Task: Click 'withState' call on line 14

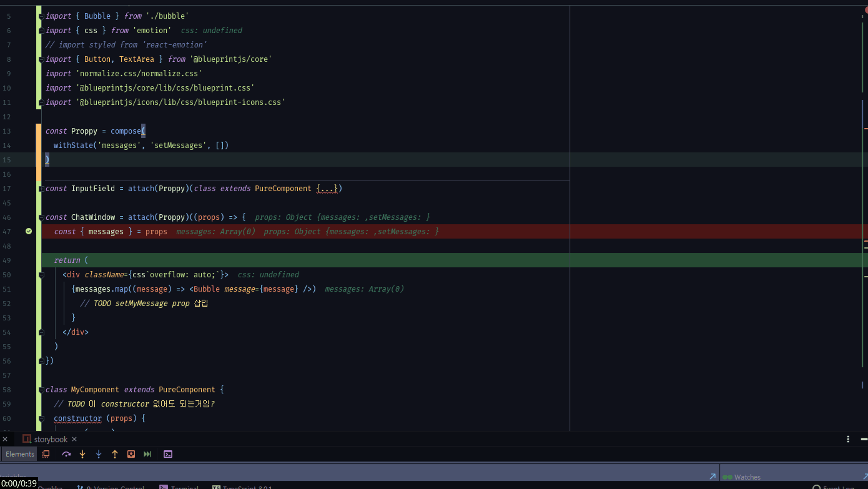Action: click(73, 146)
